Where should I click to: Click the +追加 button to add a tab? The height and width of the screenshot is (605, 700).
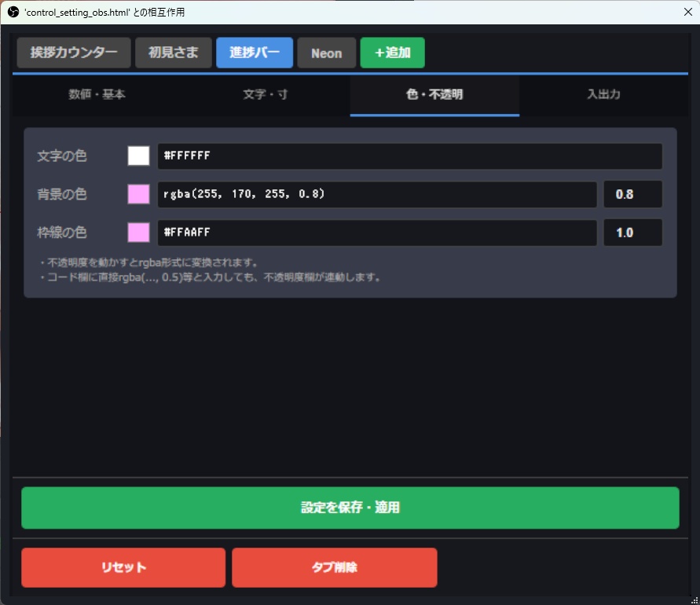click(392, 53)
